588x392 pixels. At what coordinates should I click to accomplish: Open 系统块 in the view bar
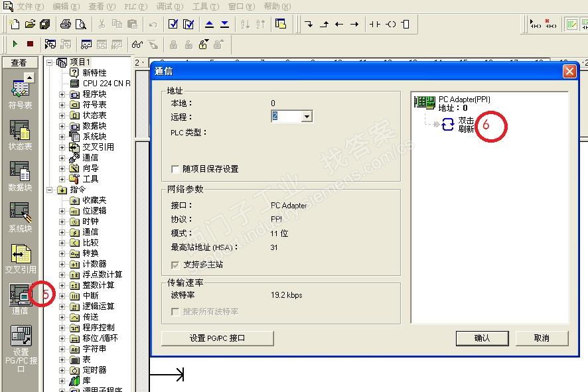pyautogui.click(x=21, y=218)
